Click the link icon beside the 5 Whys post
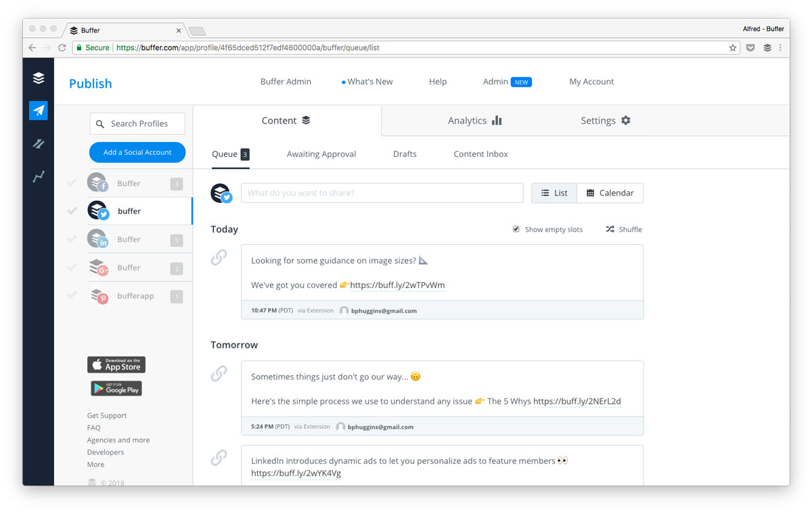The image size is (812, 512). pos(219,373)
